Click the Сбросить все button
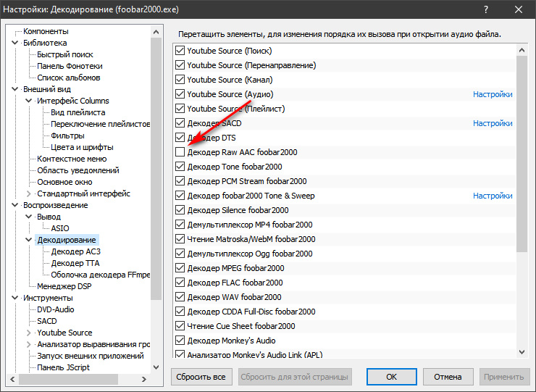This screenshot has width=536, height=392. 201,377
